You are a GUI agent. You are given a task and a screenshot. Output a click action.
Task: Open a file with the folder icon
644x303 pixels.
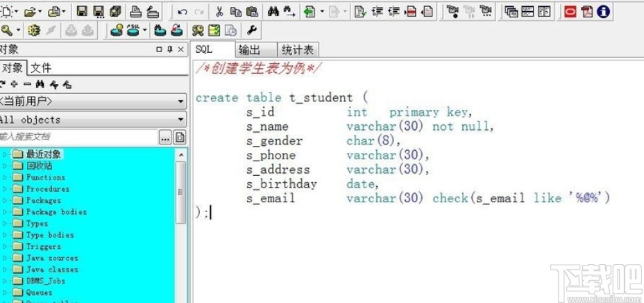30,12
